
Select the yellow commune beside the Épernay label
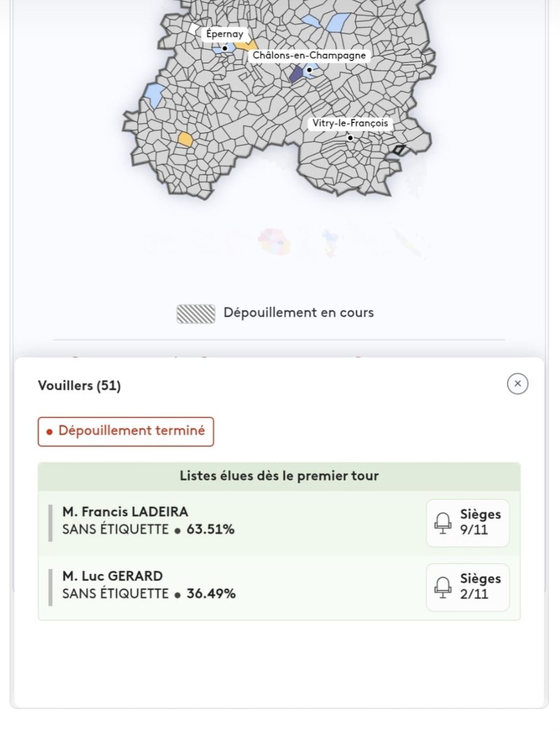point(246,45)
